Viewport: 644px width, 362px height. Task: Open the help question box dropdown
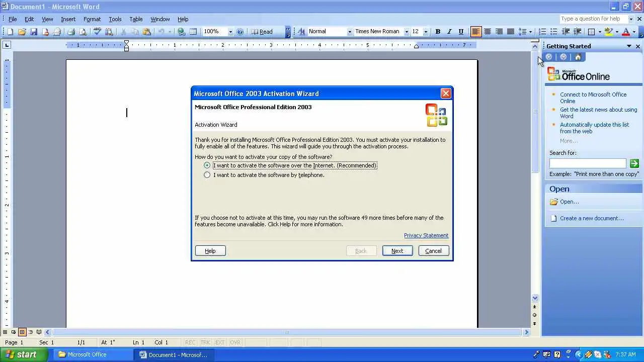[x=631, y=19]
